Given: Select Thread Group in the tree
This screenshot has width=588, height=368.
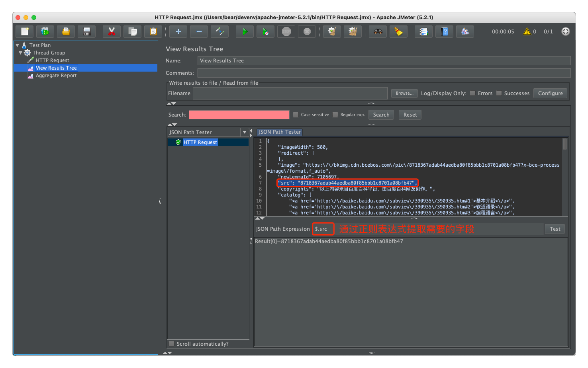Looking at the screenshot, I should pos(49,53).
